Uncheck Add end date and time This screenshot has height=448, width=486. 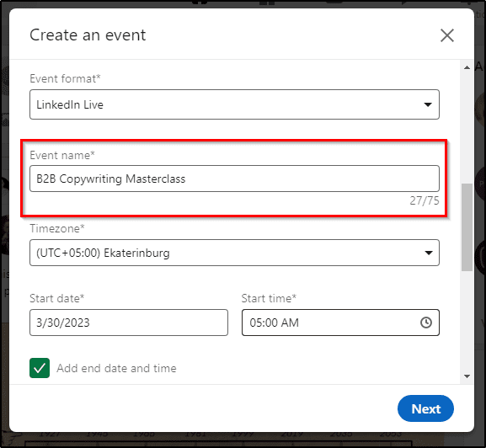[x=40, y=368]
